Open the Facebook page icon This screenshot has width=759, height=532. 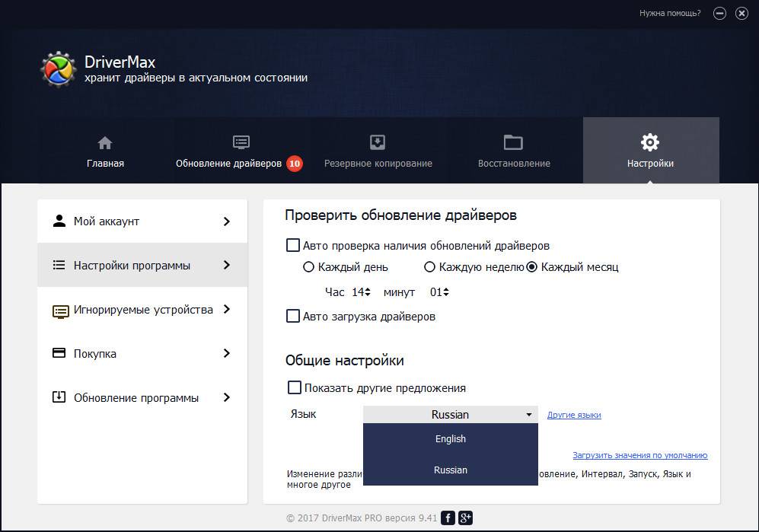pos(448,518)
